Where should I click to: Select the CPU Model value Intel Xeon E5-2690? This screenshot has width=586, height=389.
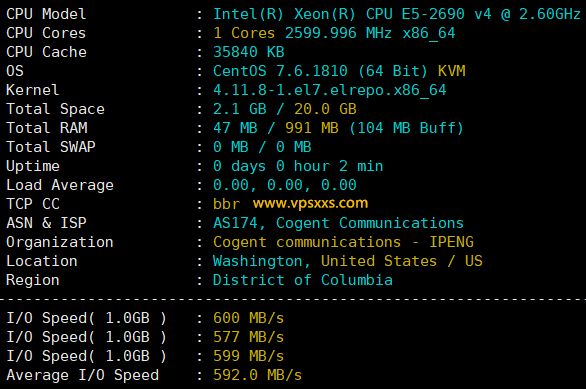point(397,14)
